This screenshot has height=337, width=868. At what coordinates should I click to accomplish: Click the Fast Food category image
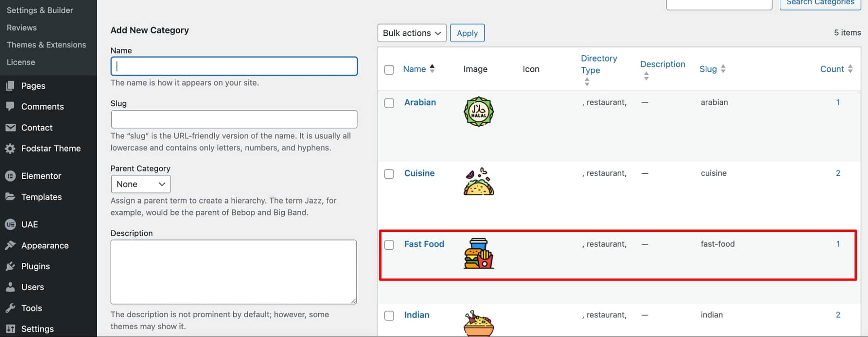point(478,253)
